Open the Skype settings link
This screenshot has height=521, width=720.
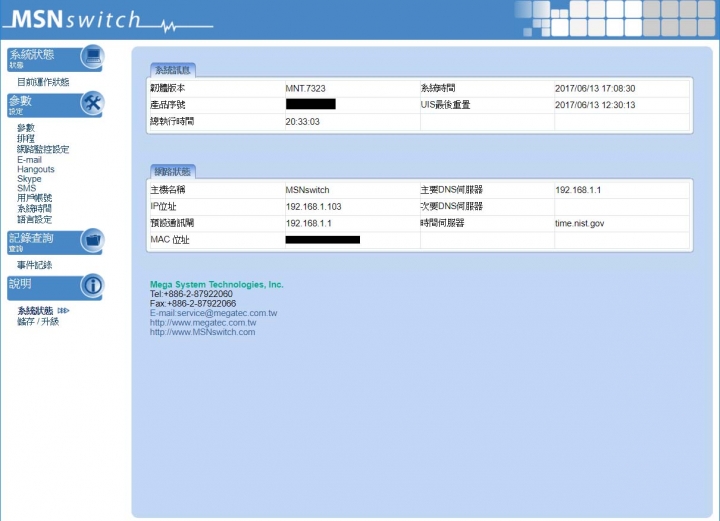(x=29, y=179)
